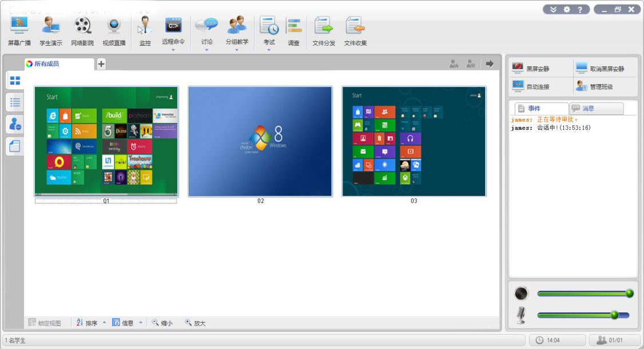
Task: Mute the microphone icon
Action: tap(521, 315)
